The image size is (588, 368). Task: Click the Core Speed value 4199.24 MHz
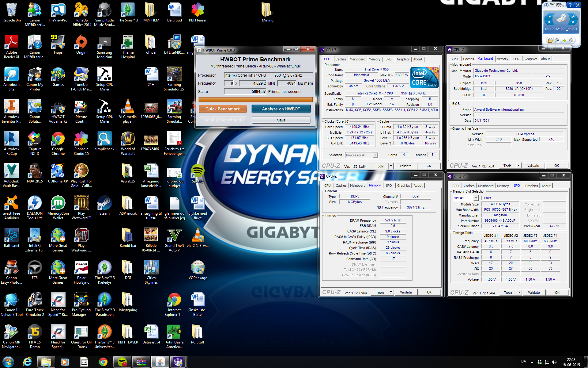click(360, 127)
